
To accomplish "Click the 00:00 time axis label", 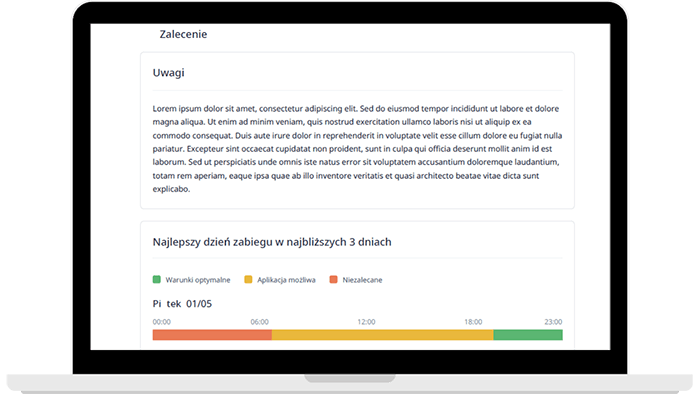I will pyautogui.click(x=162, y=322).
